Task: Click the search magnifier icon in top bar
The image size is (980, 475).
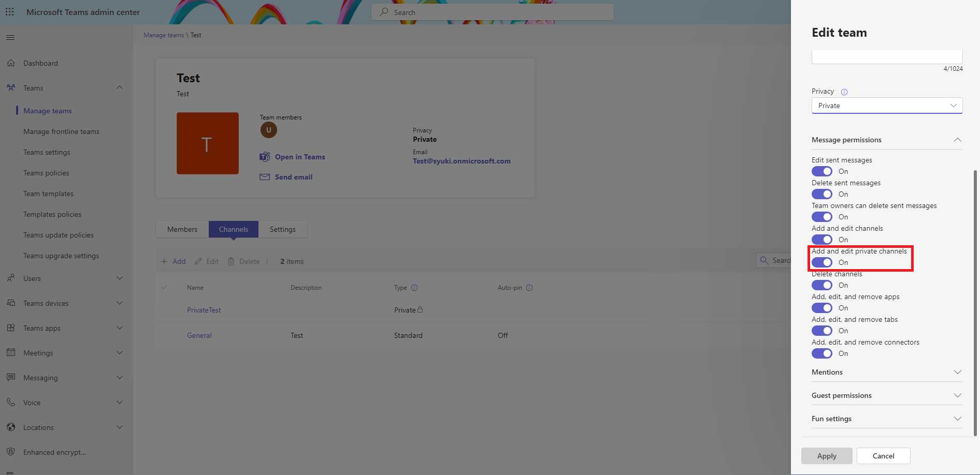Action: (384, 12)
